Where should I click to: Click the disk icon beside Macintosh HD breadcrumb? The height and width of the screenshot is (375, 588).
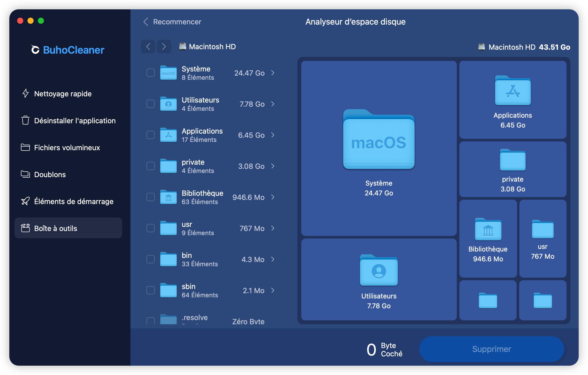tap(183, 47)
